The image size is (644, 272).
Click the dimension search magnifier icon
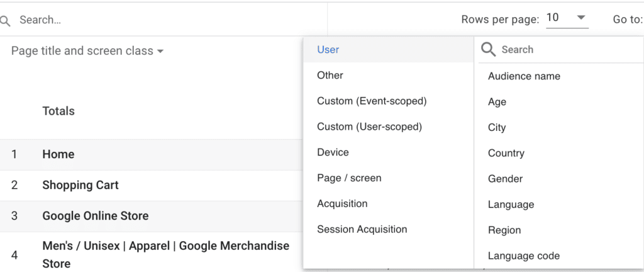pyautogui.click(x=488, y=50)
